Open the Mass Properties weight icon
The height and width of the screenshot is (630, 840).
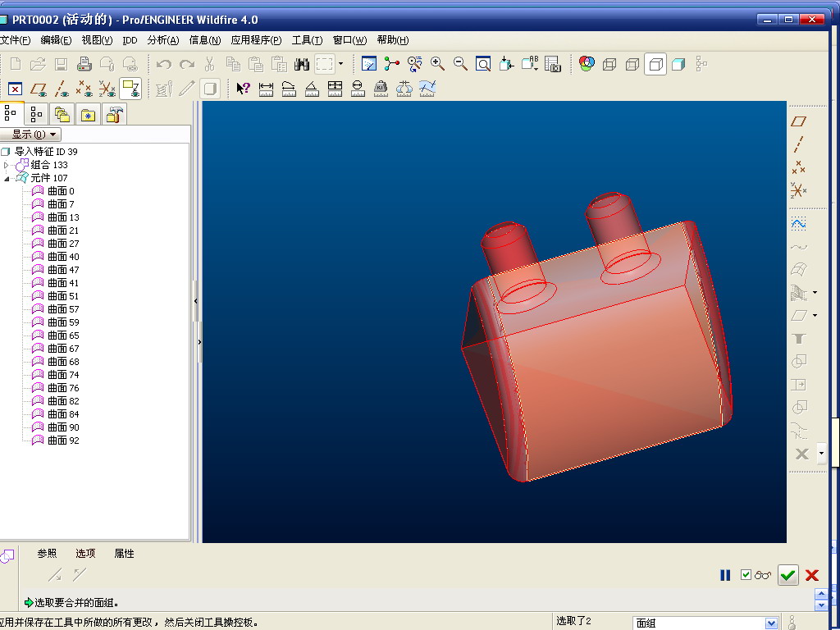(381, 89)
